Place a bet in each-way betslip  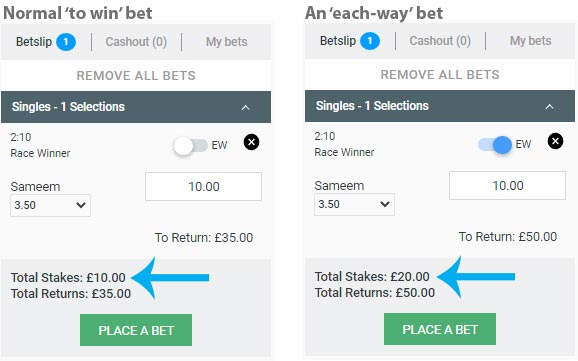point(440,329)
